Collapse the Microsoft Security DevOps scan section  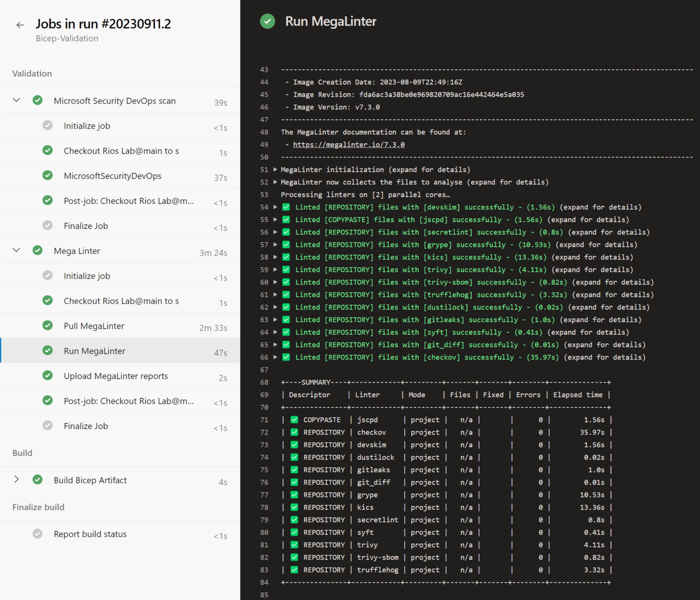click(16, 100)
